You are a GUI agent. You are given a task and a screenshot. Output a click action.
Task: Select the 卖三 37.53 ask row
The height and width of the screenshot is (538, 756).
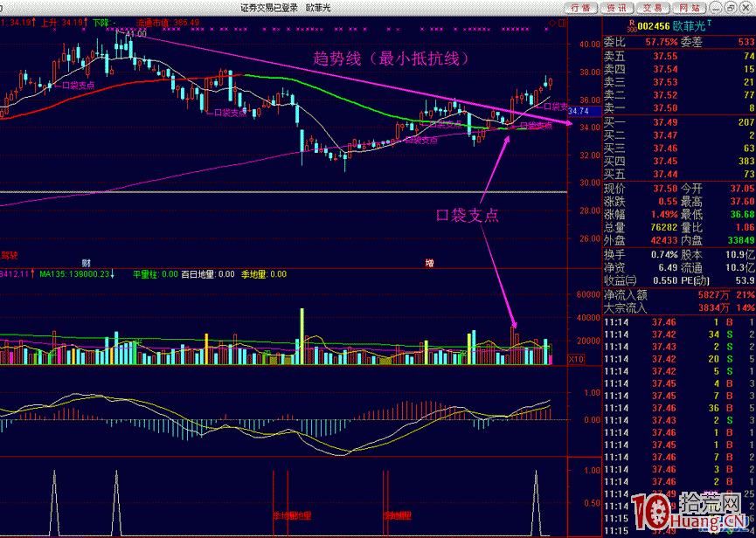pos(679,82)
